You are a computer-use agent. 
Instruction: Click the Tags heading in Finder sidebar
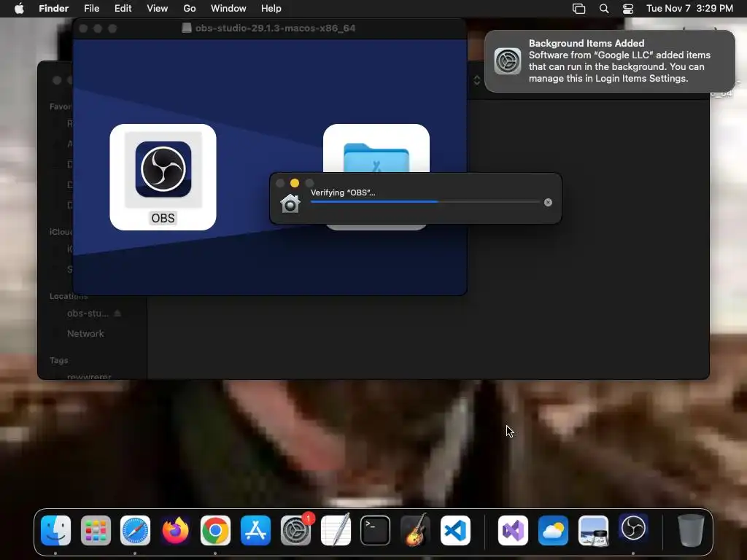[58, 360]
